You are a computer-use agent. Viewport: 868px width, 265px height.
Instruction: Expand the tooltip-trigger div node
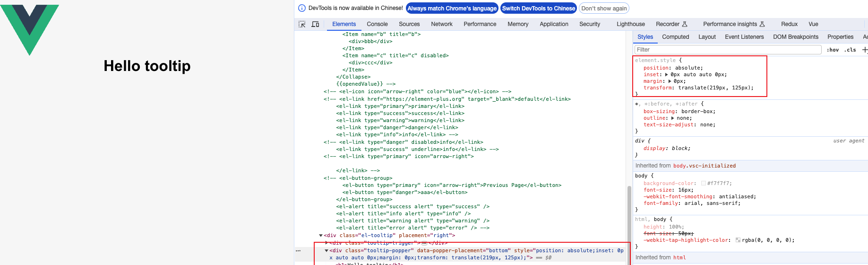327,243
